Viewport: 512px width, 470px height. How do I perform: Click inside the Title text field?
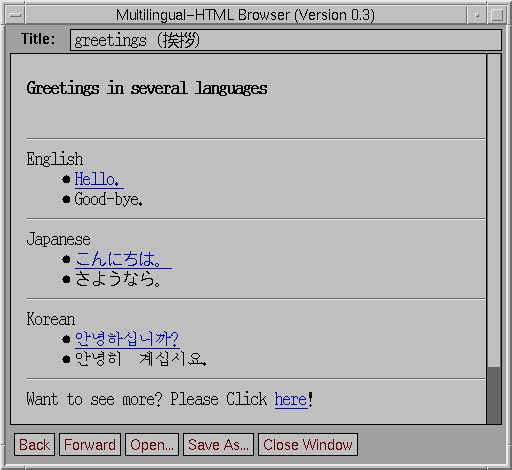pos(286,40)
